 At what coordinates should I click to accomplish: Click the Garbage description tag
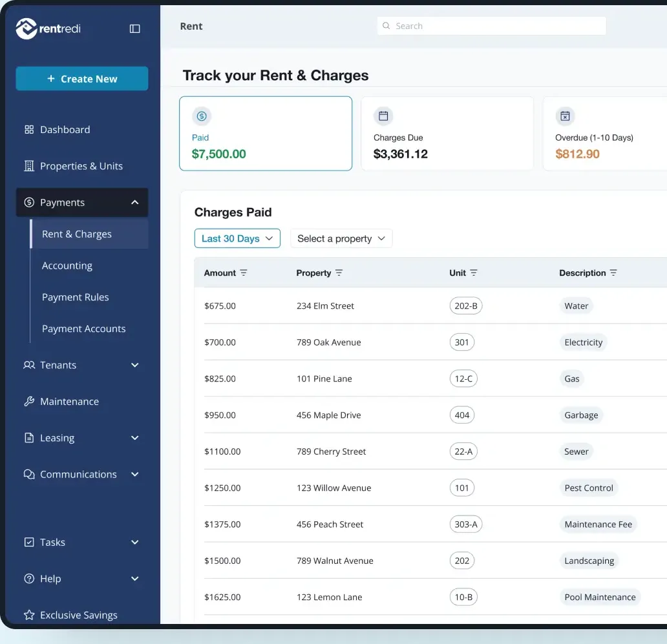click(x=581, y=415)
